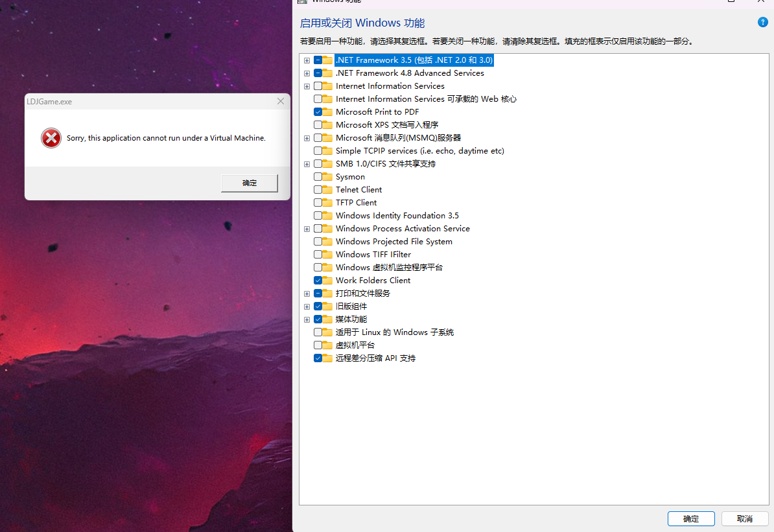This screenshot has width=774, height=532.
Task: Toggle 打印和文件服务 checkbox
Action: (x=318, y=293)
